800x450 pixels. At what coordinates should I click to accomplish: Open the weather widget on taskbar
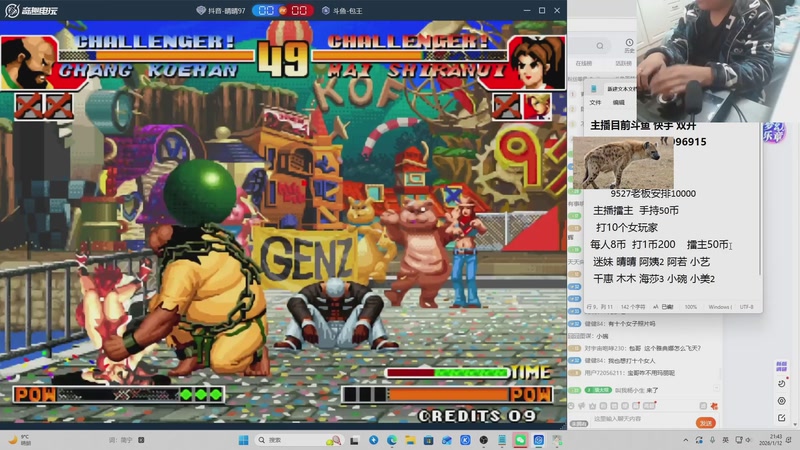(x=19, y=440)
